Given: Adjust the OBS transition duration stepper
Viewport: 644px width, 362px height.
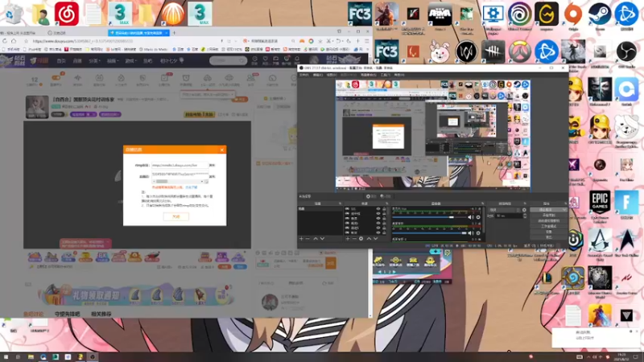Looking at the screenshot, I should pyautogui.click(x=525, y=216).
